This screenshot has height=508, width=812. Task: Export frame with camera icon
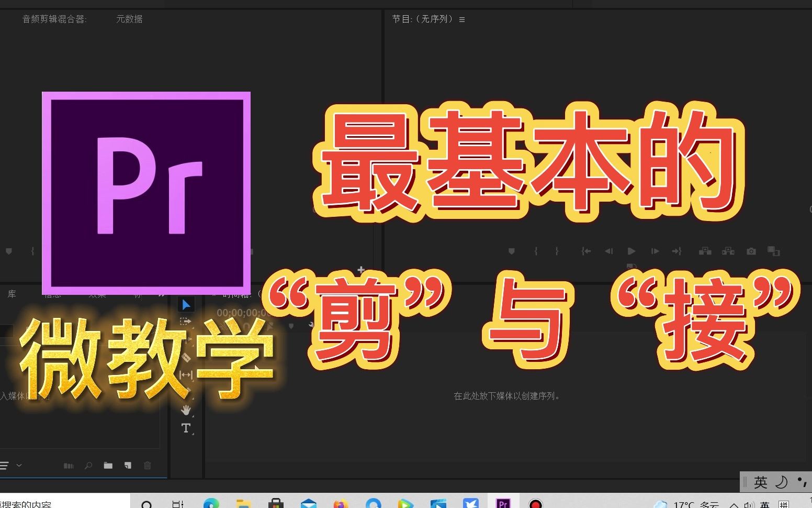(751, 251)
